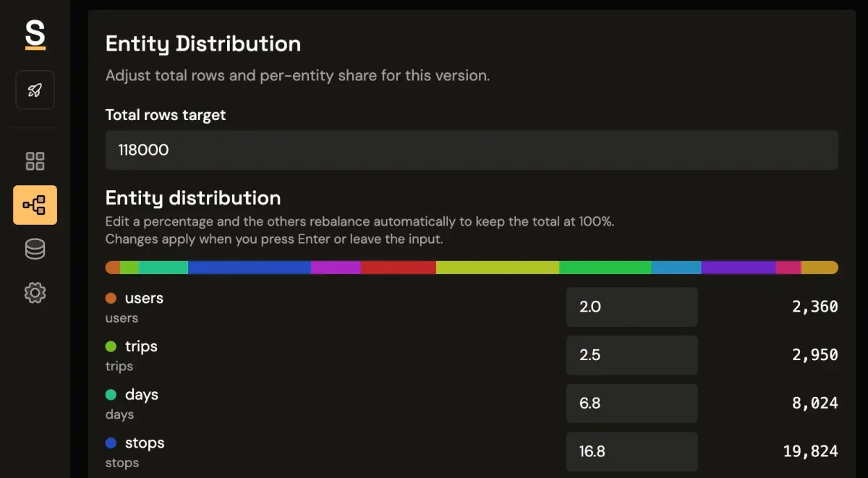Click the blue dot next to stops
The image size is (868, 478).
pos(111,442)
